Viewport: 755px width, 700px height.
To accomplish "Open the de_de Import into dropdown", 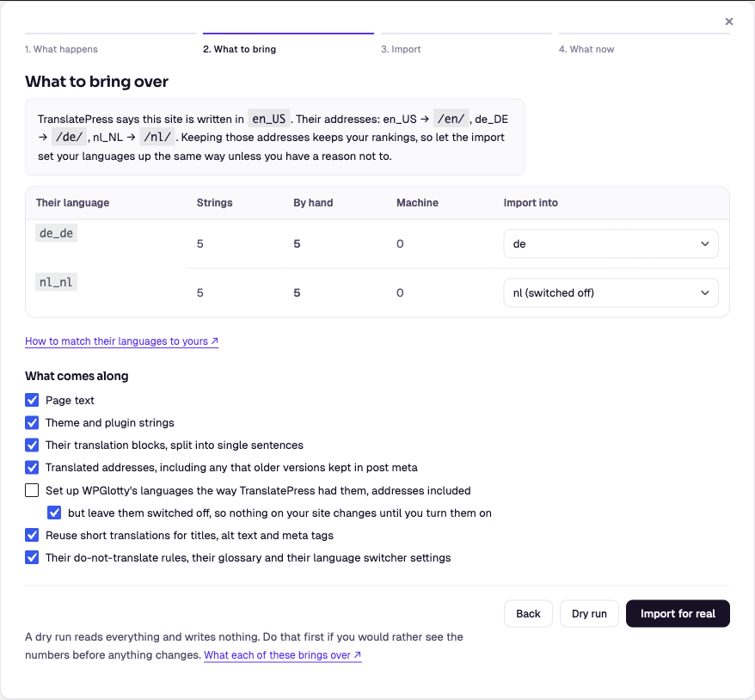I will tap(611, 243).
